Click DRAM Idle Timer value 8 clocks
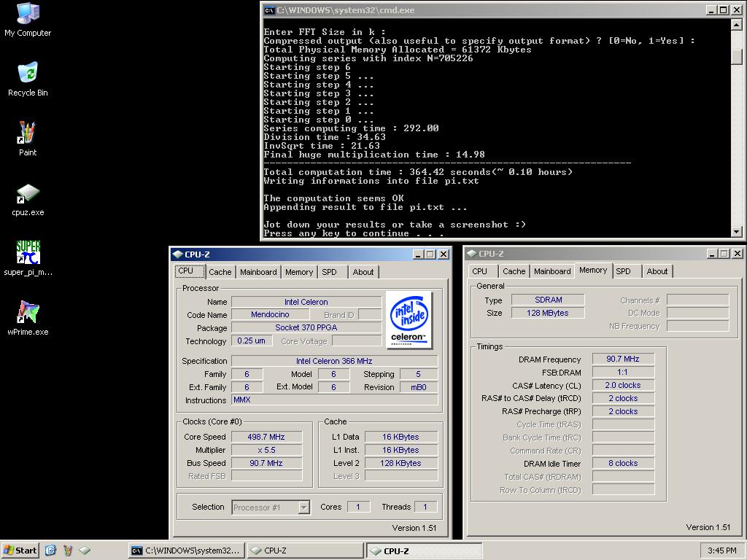Viewport: 747px width, 560px height. [623, 463]
